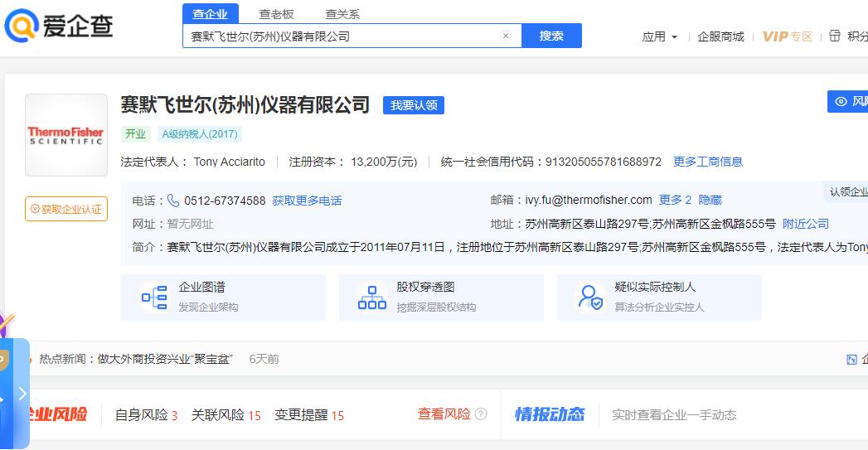Click 获取更多电话 link
Image resolution: width=868 pixels, height=450 pixels.
click(x=308, y=201)
